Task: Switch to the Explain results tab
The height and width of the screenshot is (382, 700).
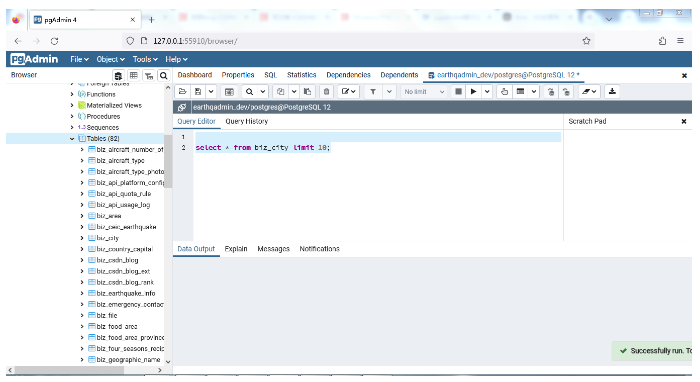Action: (x=236, y=249)
